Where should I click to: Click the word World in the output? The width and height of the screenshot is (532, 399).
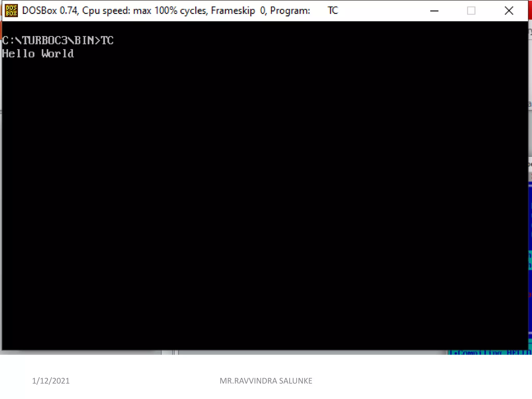point(58,54)
